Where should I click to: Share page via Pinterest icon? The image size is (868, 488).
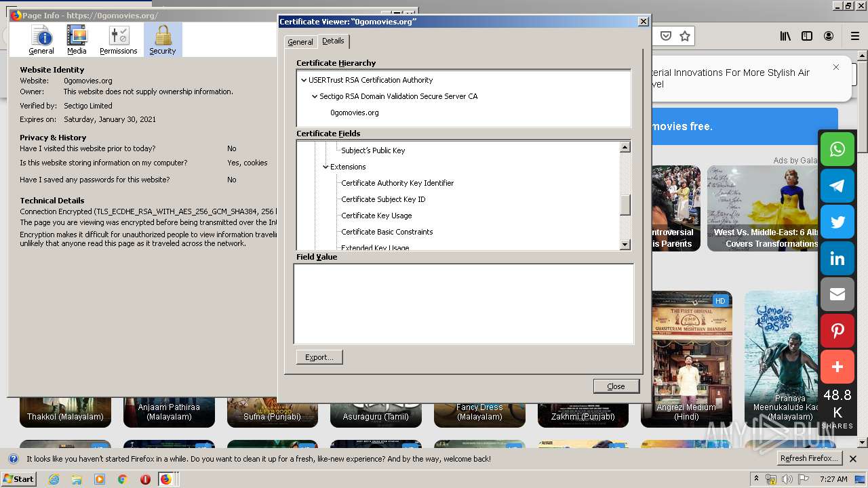pyautogui.click(x=837, y=331)
